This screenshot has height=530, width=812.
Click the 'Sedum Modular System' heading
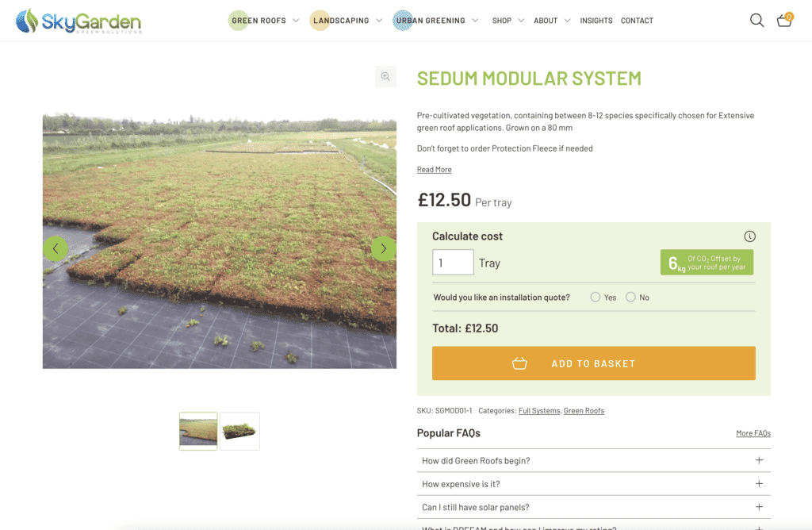coord(529,79)
